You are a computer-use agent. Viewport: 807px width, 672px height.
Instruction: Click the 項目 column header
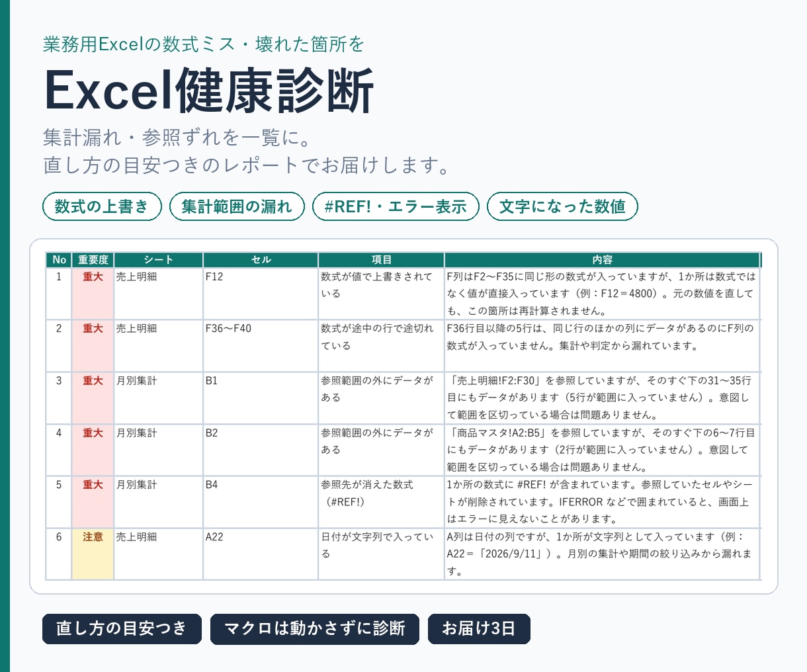click(381, 260)
